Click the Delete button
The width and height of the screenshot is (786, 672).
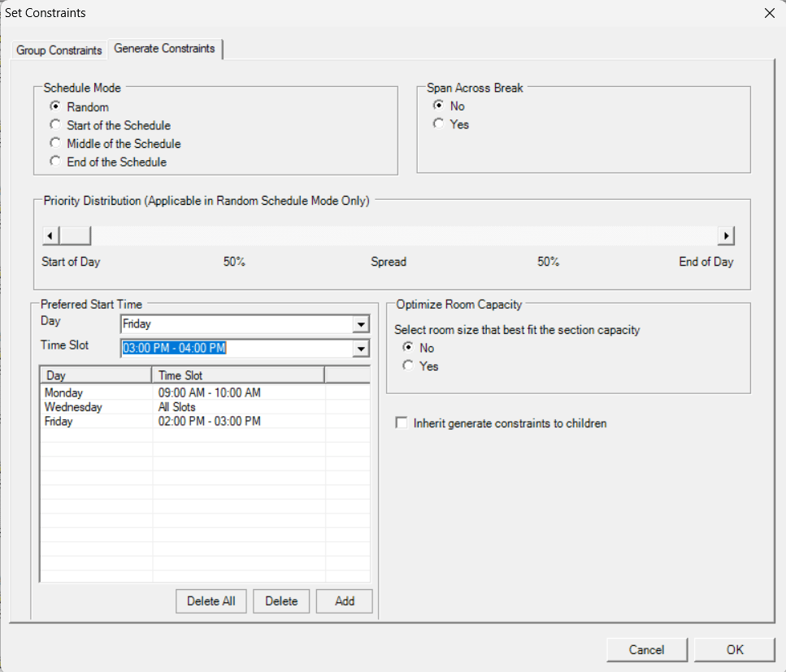(x=281, y=600)
